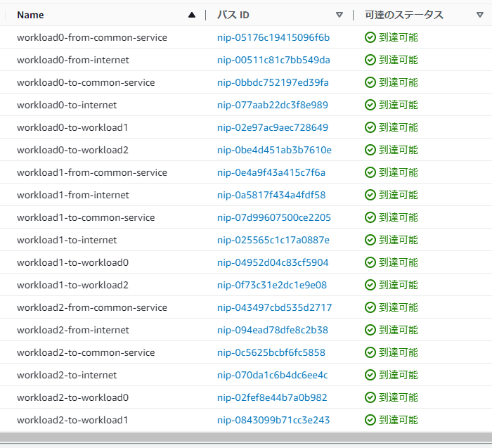Click 到達可能 status of workload2-to-internet
The width and height of the screenshot is (492, 448).
tap(391, 375)
